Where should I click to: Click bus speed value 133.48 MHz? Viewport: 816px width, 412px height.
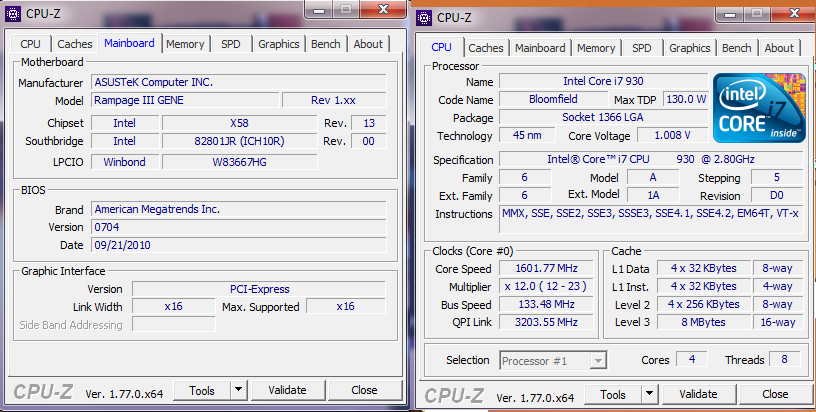click(x=546, y=304)
